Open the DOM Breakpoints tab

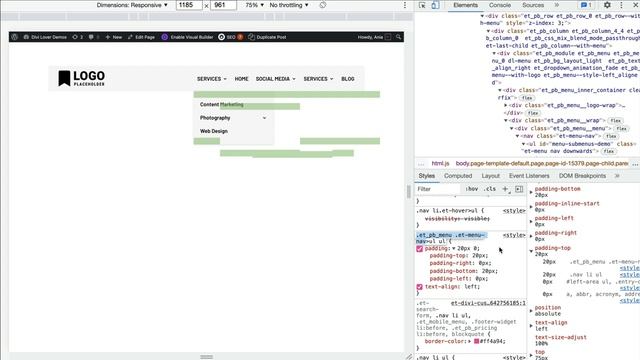tap(582, 176)
